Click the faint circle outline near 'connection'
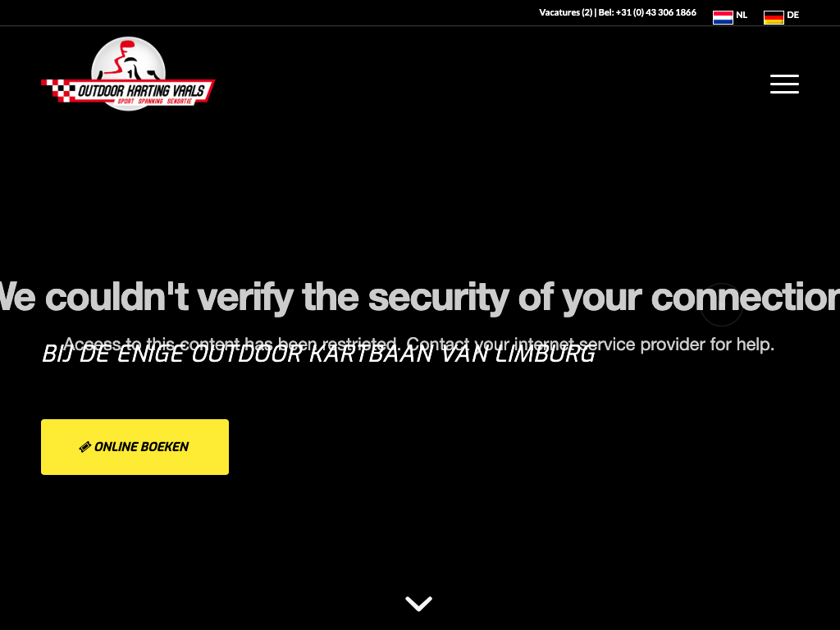This screenshot has height=630, width=840. tap(722, 304)
